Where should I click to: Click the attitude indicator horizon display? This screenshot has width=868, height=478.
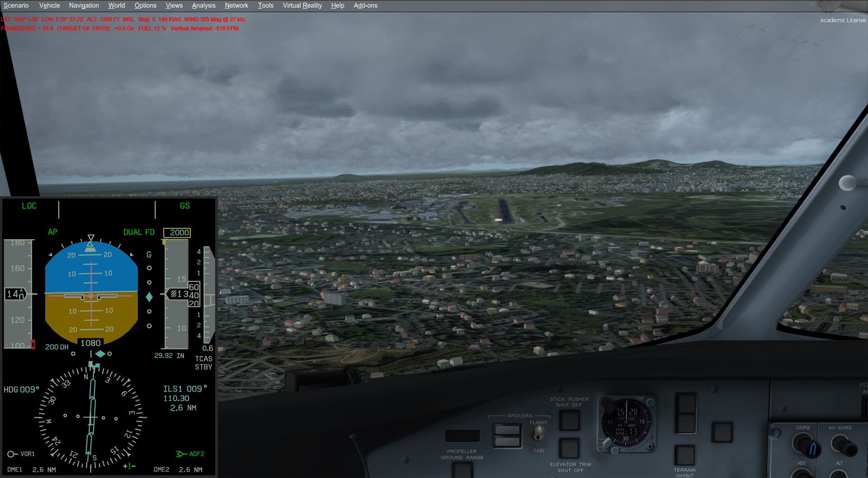[x=91, y=293]
